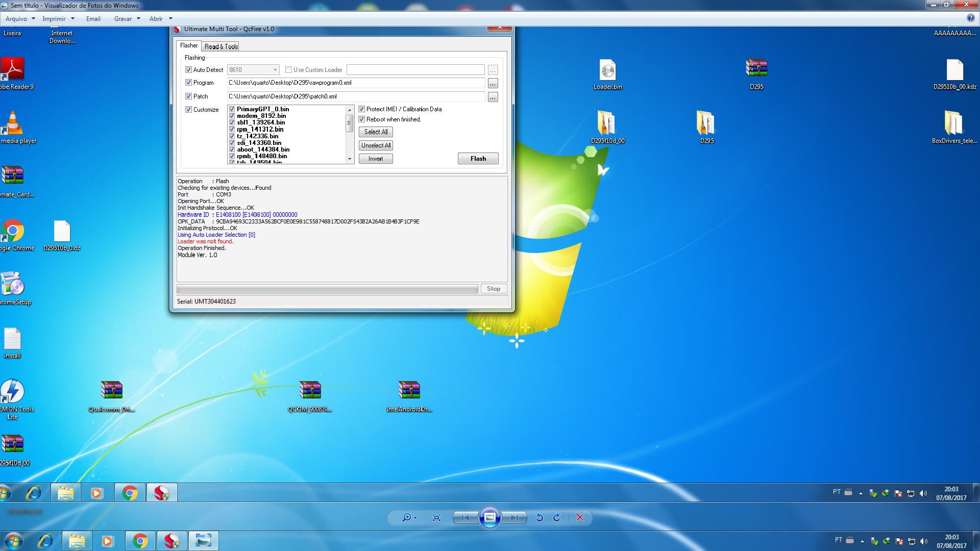Screen dimensions: 980x551
Task: Click the actual size/fit icon
Action: point(436,517)
